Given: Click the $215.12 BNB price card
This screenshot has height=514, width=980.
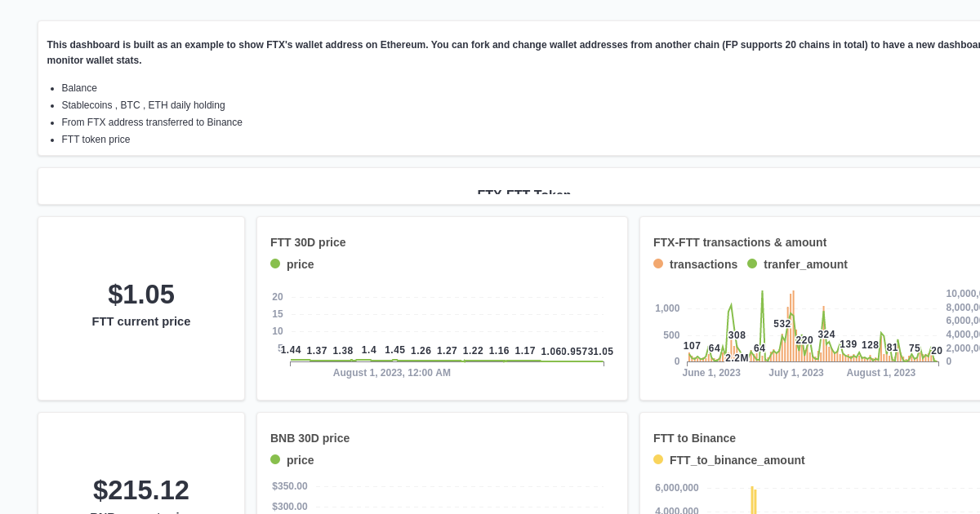Looking at the screenshot, I should [141, 490].
